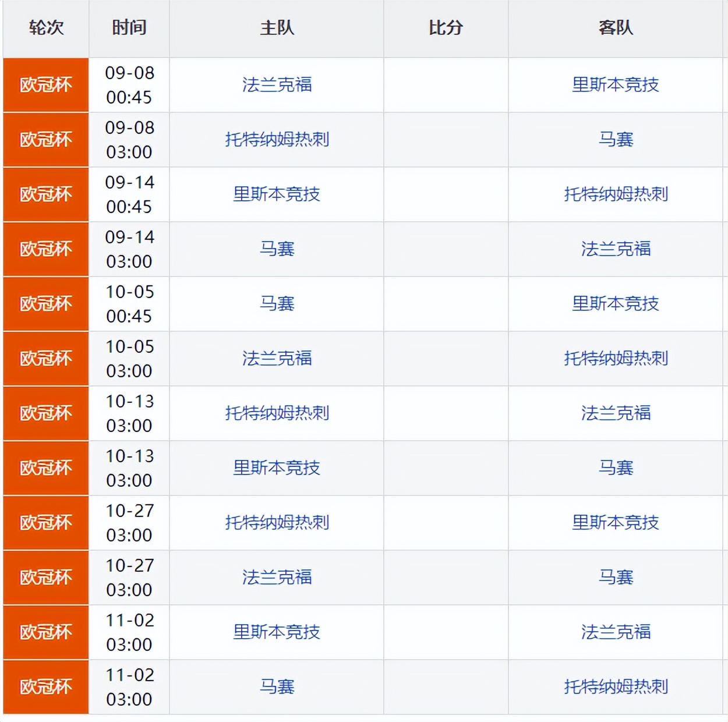This screenshot has height=722, width=728.
Task: Select the 11-02 time cell of 马赛 vs 托特纳姆热刺
Action: coord(129,687)
